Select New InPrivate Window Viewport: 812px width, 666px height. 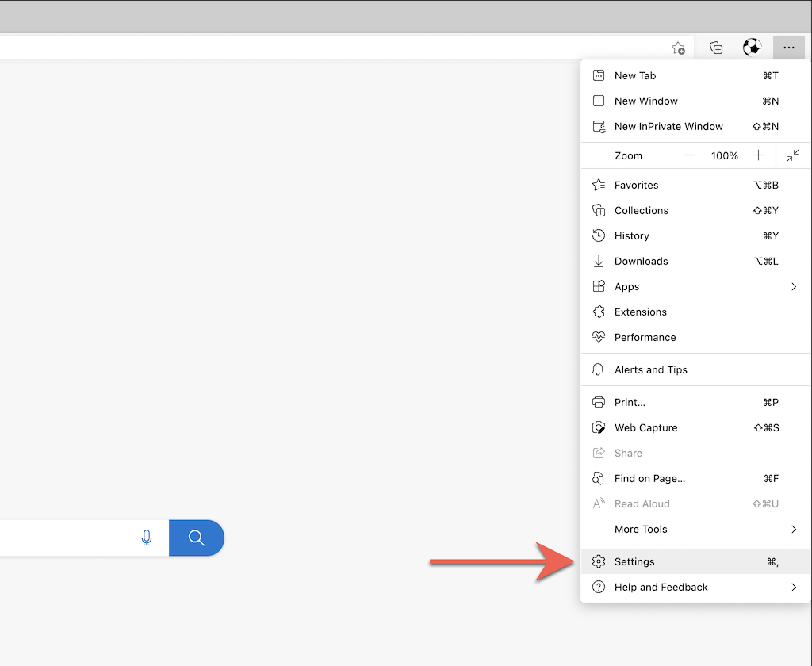(x=668, y=126)
